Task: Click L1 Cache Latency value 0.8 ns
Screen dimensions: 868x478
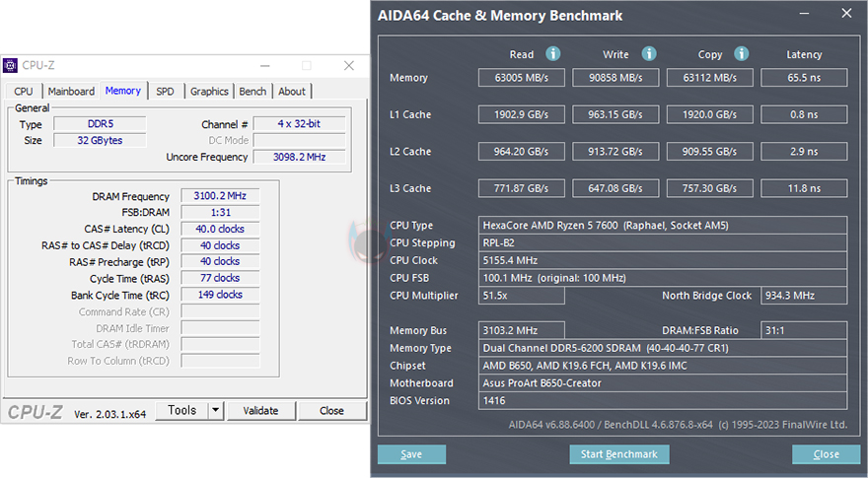Action: [x=804, y=114]
